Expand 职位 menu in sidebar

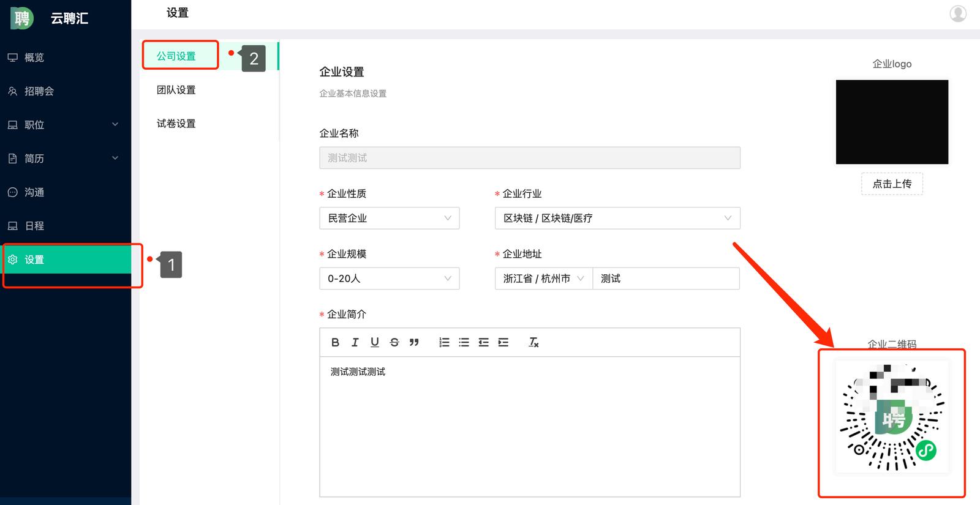pos(65,125)
